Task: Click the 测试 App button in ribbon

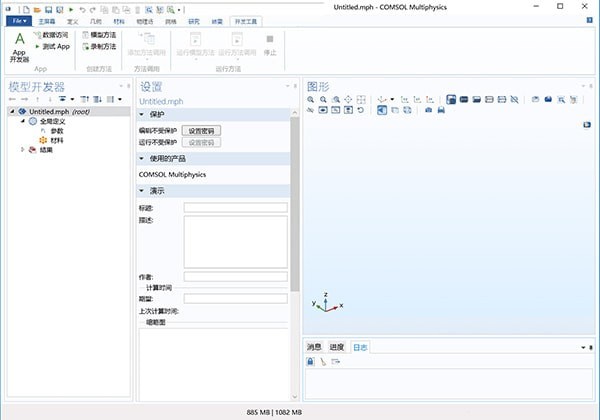Action: point(51,46)
